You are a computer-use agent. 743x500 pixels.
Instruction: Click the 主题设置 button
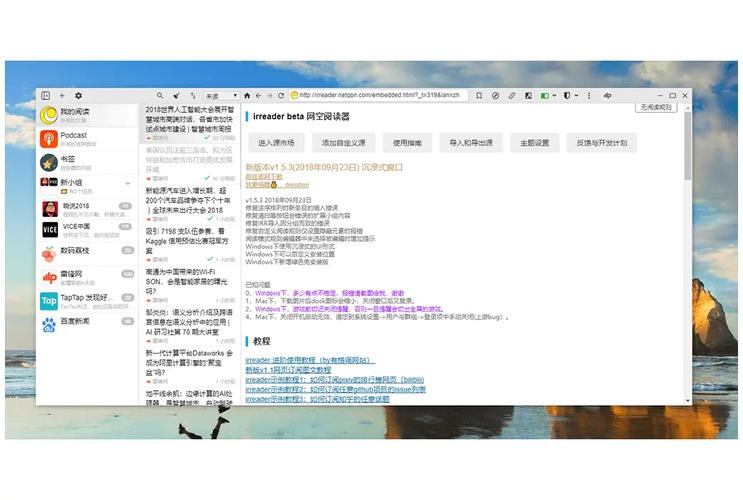535,143
